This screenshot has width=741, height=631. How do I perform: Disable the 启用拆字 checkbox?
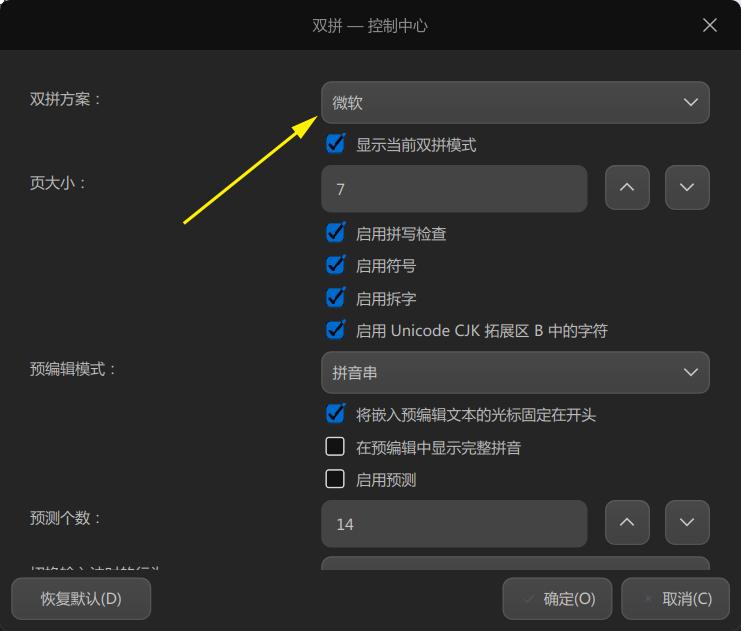[336, 298]
